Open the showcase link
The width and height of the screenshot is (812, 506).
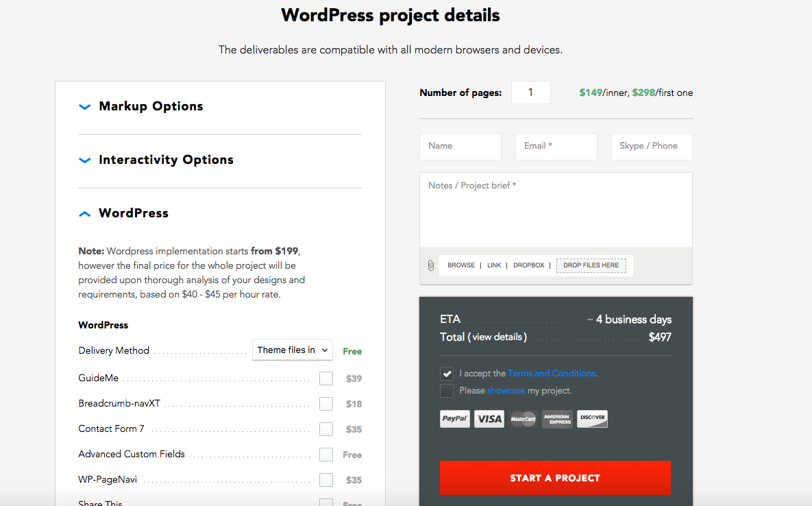(506, 391)
